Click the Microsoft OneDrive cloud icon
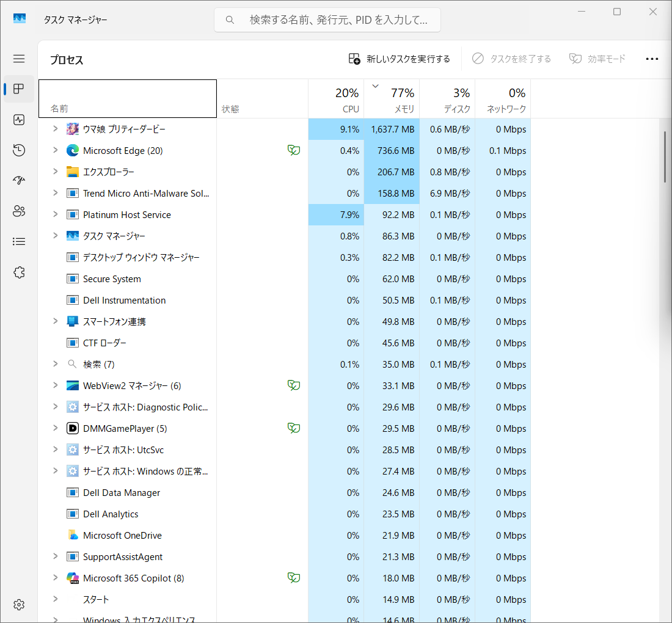 73,535
